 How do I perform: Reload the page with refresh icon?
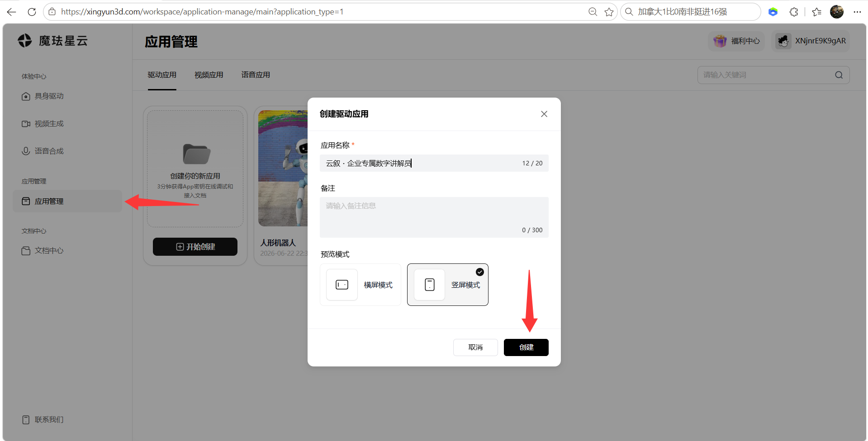[x=32, y=12]
